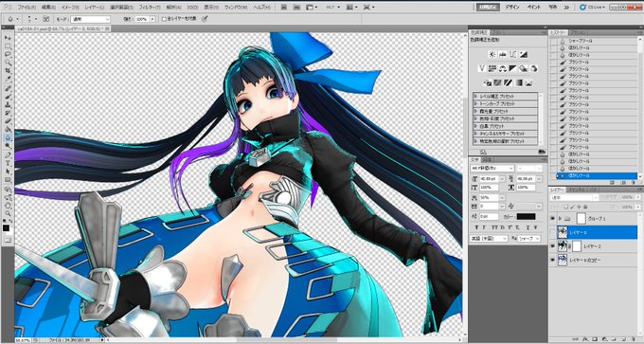The width and height of the screenshot is (644, 344).
Task: Hide the グループ1 group via eye icon
Action: pos(553,218)
